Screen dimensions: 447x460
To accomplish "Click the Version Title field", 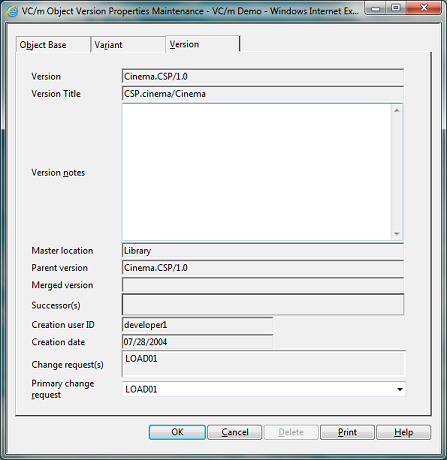I will pos(263,94).
